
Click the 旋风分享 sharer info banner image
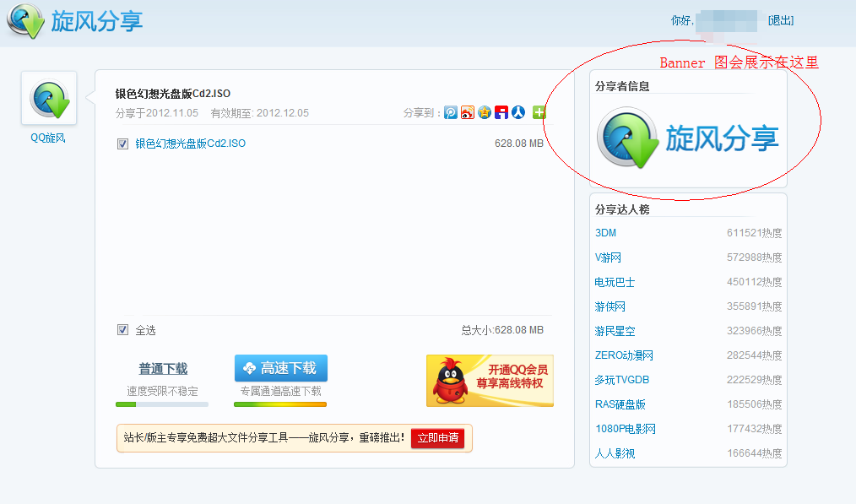click(x=687, y=138)
